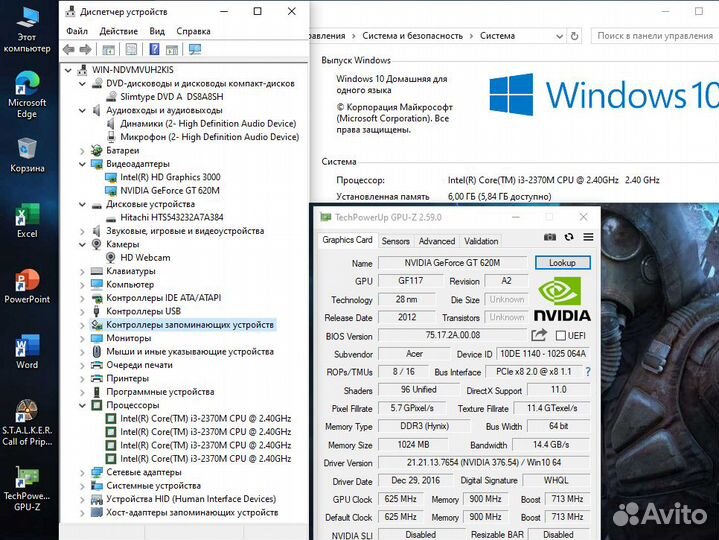Click the Device ID value 10DE 1140

[x=543, y=354]
